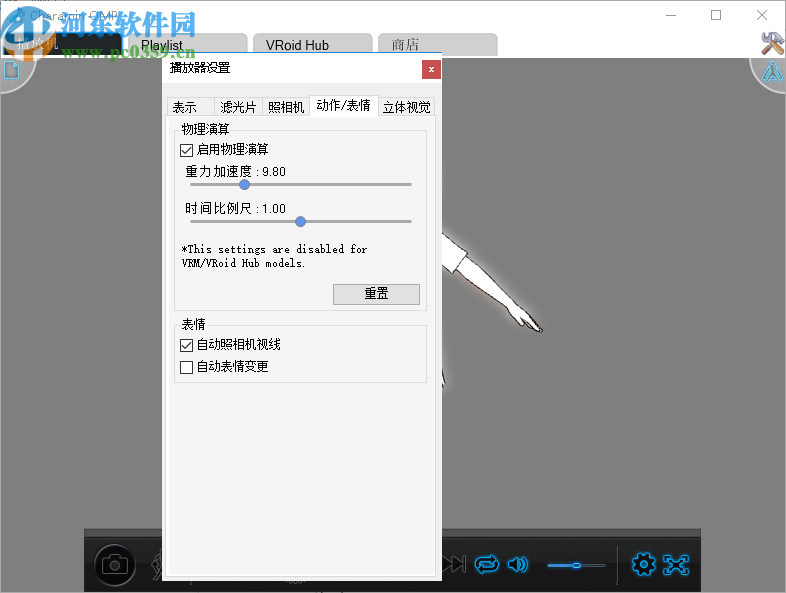Switch to the 表示 tab
This screenshot has height=593, width=786.
click(190, 107)
